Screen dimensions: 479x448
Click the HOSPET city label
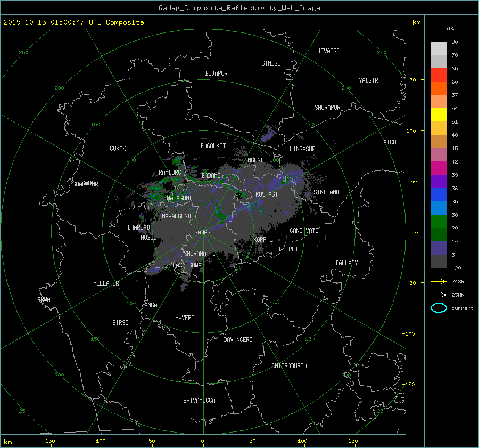[x=288, y=249]
